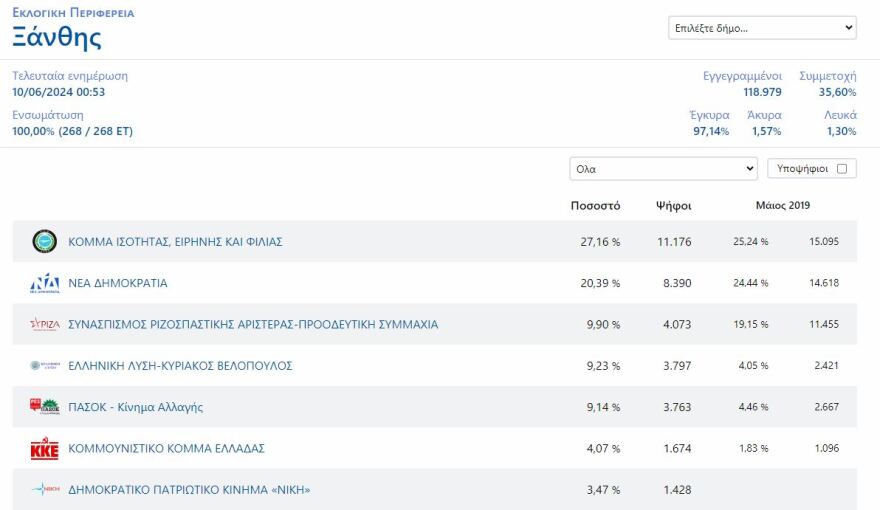Click the Νέα Δημοκρατία party logo
This screenshot has width=880, height=510.
click(x=45, y=283)
